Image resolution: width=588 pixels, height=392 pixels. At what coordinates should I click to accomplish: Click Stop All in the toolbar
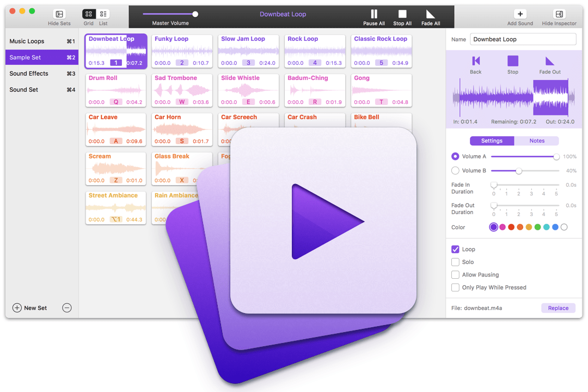pos(402,14)
